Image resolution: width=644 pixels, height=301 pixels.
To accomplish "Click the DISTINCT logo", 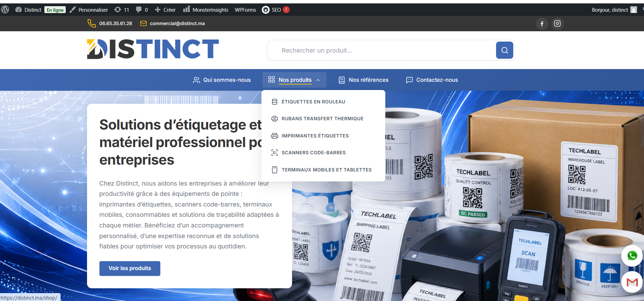I will pyautogui.click(x=153, y=49).
